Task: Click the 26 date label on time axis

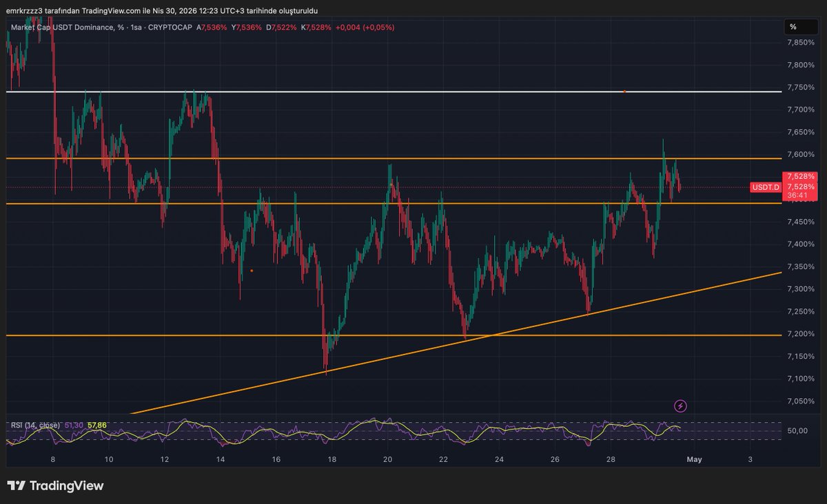Action: pyautogui.click(x=555, y=459)
